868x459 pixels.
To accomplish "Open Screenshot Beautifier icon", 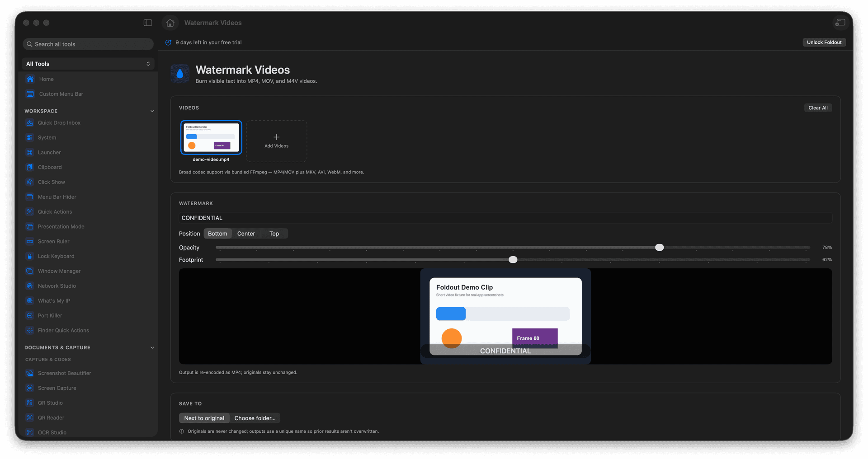I will [30, 373].
